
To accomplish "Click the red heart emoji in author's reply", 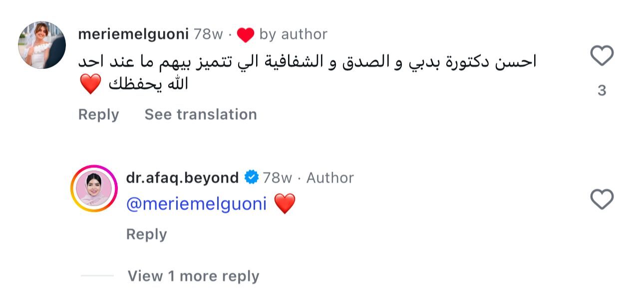I will click(x=285, y=204).
